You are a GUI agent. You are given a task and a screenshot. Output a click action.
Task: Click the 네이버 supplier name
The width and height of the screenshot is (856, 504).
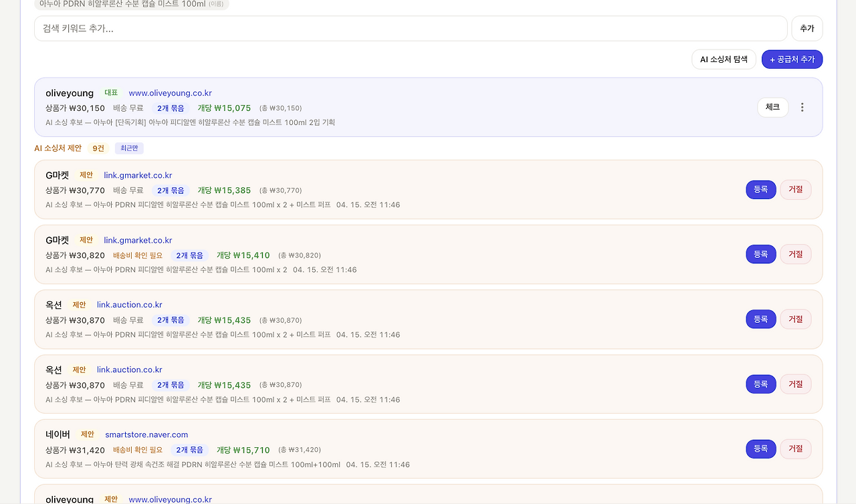tap(58, 434)
